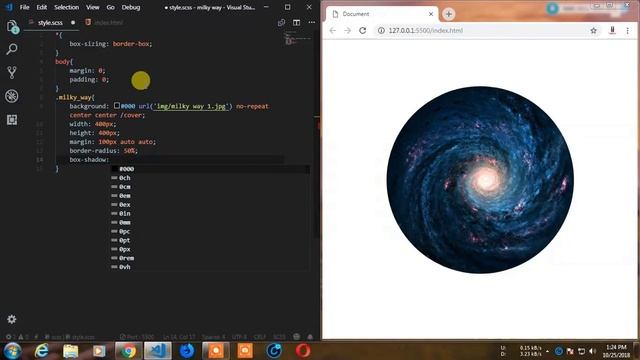Change the UTF-8 encoding in the status bar
The height and width of the screenshot is (360, 640).
click(239, 337)
